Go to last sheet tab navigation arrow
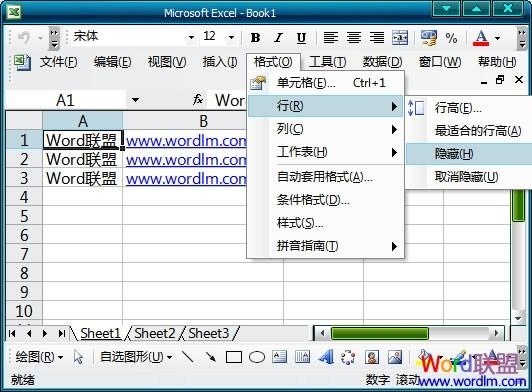 (62, 333)
